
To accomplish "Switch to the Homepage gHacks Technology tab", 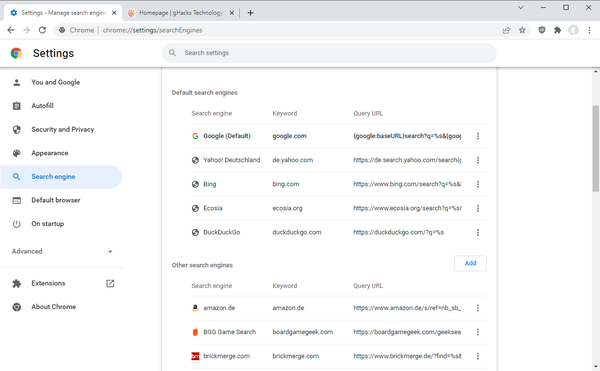I will pyautogui.click(x=181, y=13).
